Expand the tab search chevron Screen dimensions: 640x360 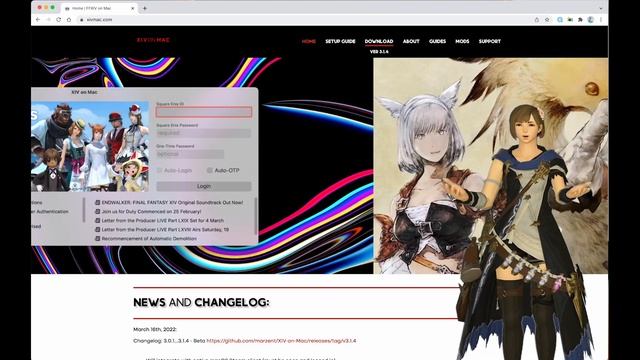coord(601,8)
